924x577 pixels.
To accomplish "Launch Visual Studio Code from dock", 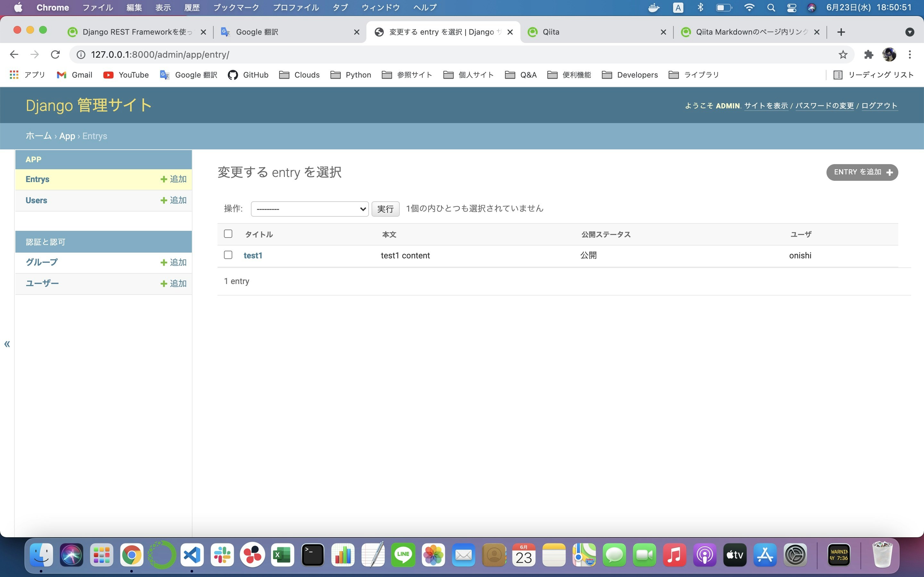I will tap(192, 555).
